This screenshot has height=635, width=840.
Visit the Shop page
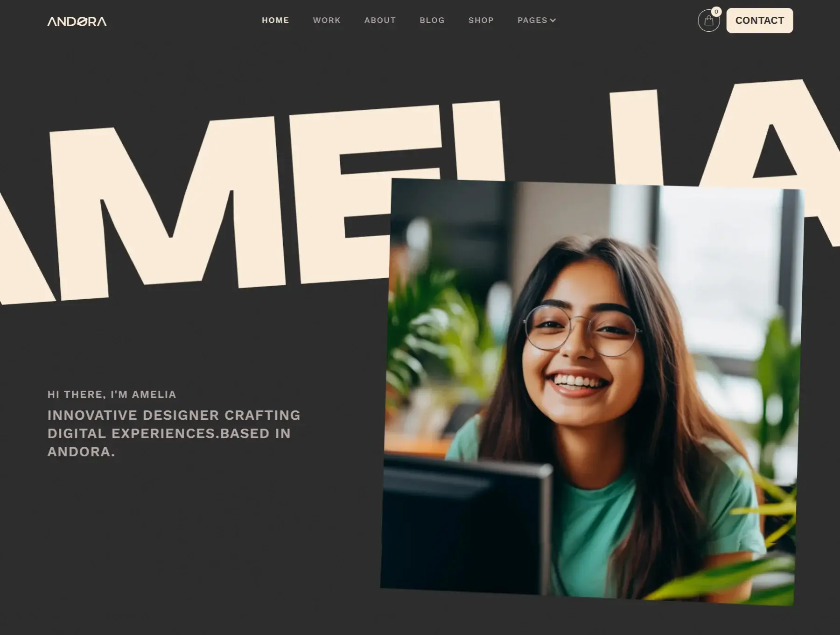[x=481, y=20]
